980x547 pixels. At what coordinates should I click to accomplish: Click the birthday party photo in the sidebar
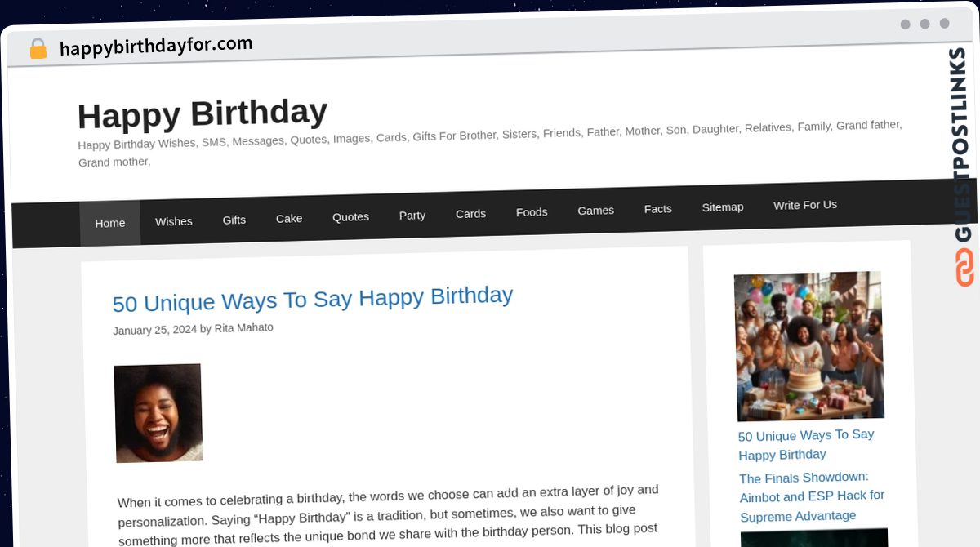[x=810, y=345]
